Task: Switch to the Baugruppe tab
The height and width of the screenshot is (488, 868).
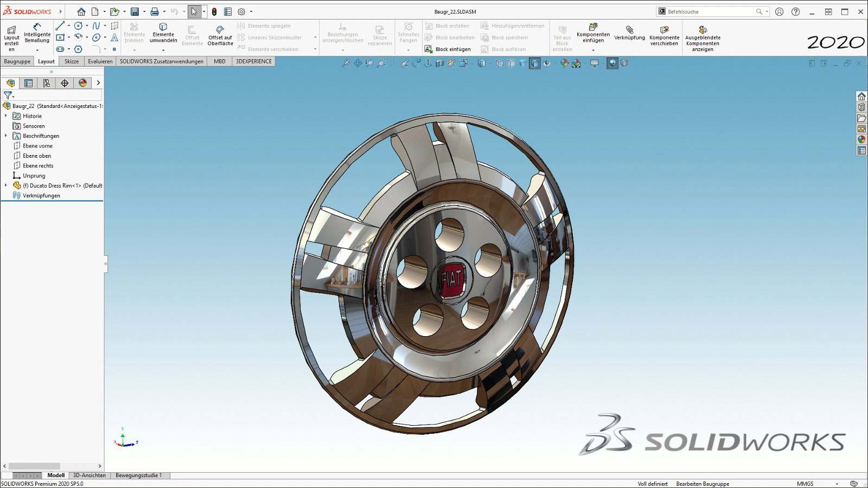Action: click(x=17, y=61)
